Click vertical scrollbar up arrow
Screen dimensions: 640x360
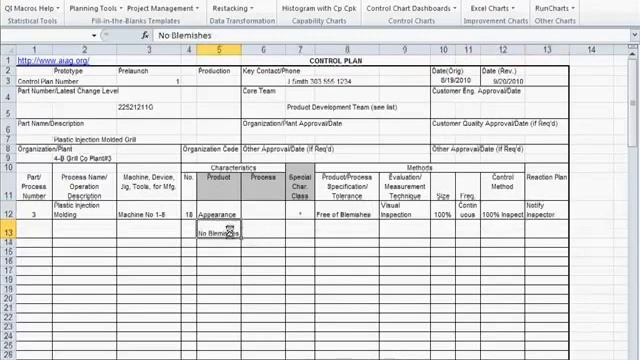[633, 53]
